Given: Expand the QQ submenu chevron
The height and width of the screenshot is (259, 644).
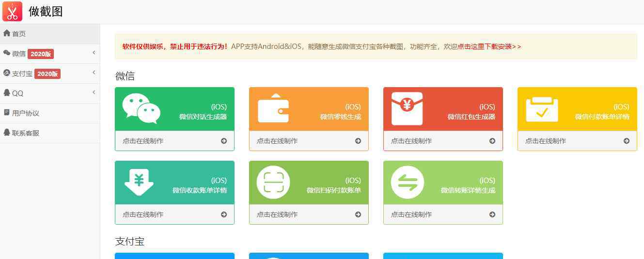Looking at the screenshot, I should [x=94, y=92].
